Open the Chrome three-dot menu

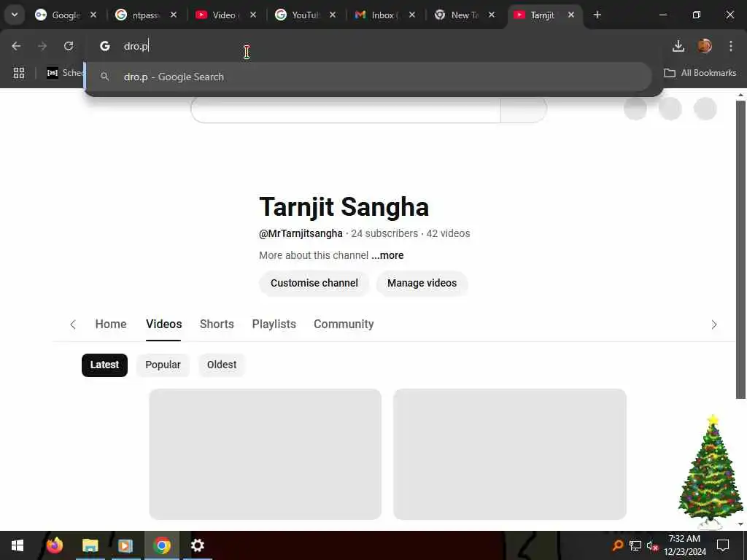point(731,46)
